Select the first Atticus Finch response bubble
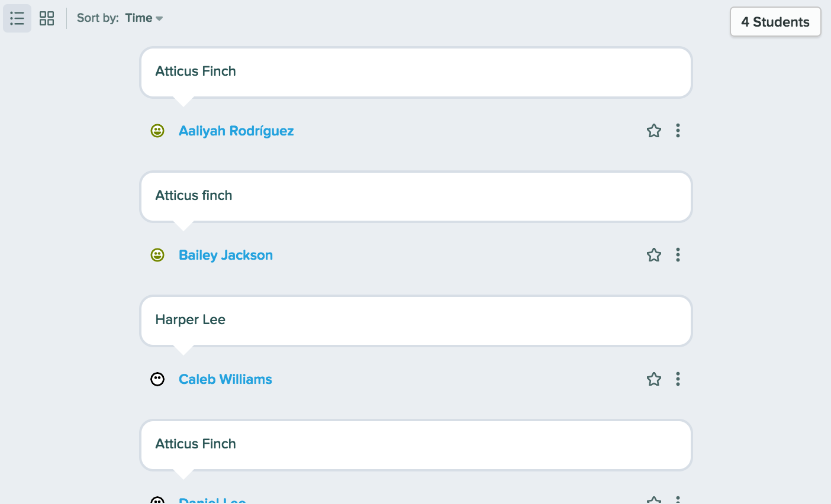 pos(416,72)
